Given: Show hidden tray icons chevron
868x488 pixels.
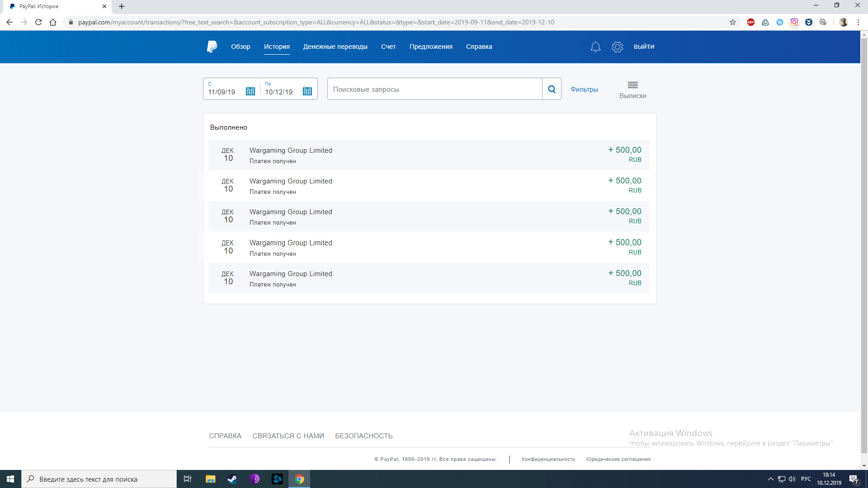Looking at the screenshot, I should [771, 479].
